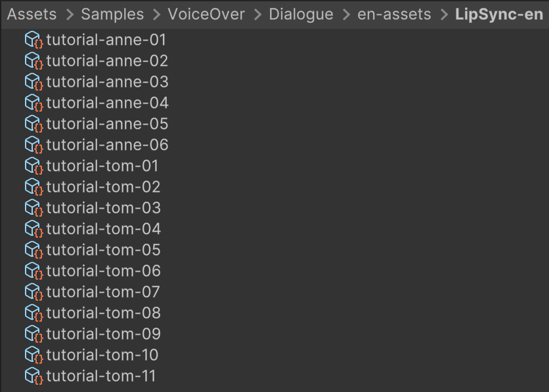Click the asset icon next to tutorial-anne-03

pyautogui.click(x=33, y=82)
